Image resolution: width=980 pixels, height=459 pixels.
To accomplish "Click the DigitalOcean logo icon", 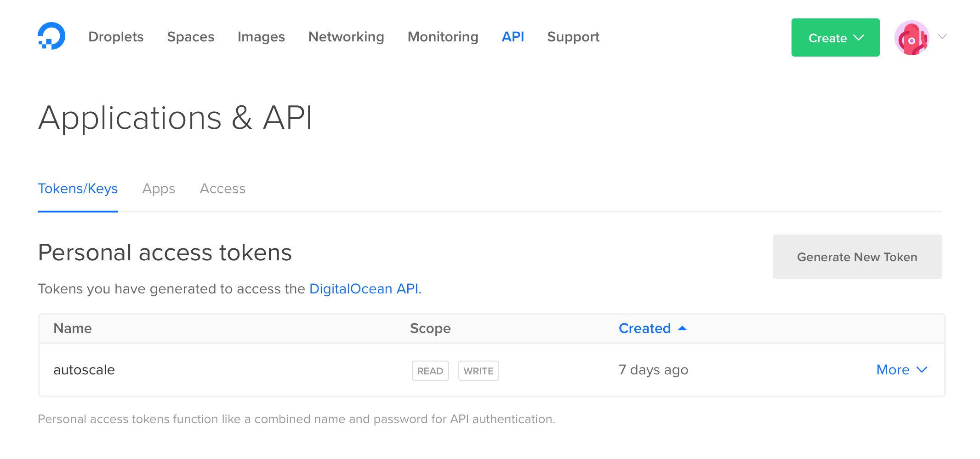I will click(x=51, y=36).
